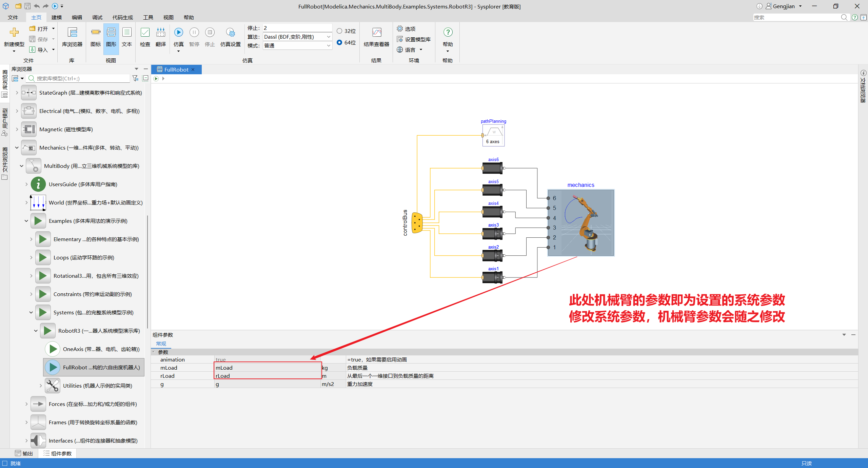Click the 帮助 help ribbon icon
The width and height of the screenshot is (868, 468).
pyautogui.click(x=448, y=32)
